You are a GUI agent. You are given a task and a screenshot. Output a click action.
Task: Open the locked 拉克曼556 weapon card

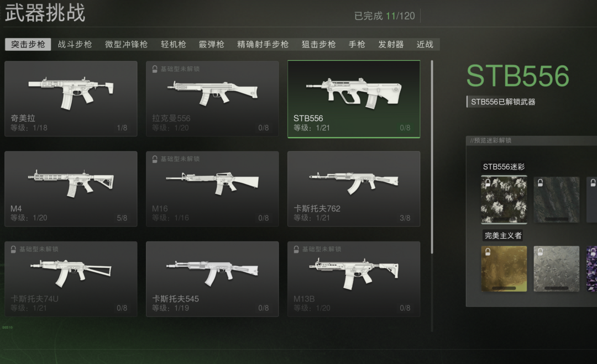click(x=212, y=98)
